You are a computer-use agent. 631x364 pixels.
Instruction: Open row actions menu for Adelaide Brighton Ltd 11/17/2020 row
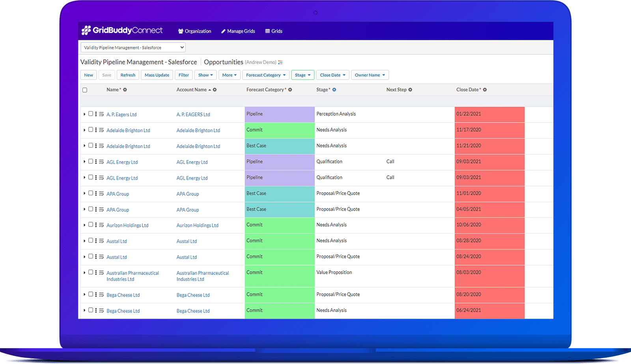click(96, 130)
